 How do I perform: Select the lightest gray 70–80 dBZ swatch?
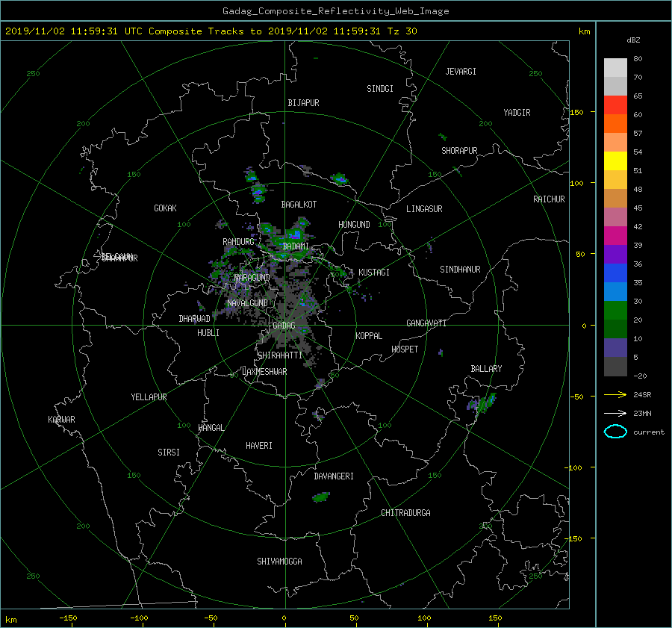coord(615,67)
